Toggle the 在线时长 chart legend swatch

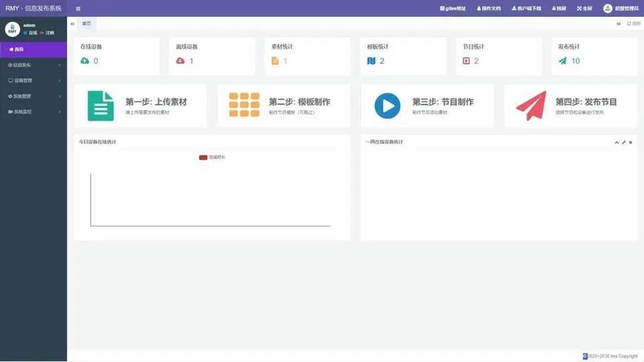point(203,157)
